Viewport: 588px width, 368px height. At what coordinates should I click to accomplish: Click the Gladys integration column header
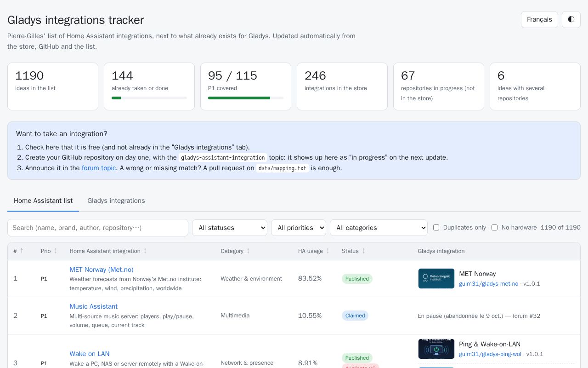[441, 251]
